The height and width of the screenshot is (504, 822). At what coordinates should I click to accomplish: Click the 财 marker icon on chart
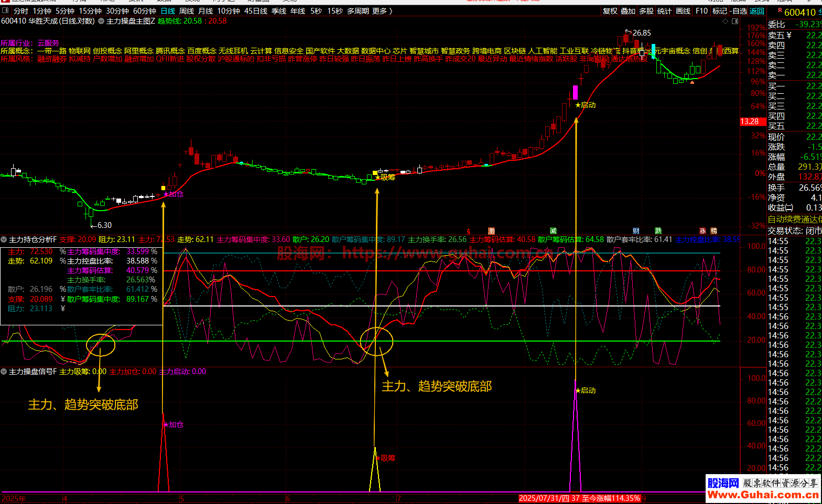pos(636,231)
